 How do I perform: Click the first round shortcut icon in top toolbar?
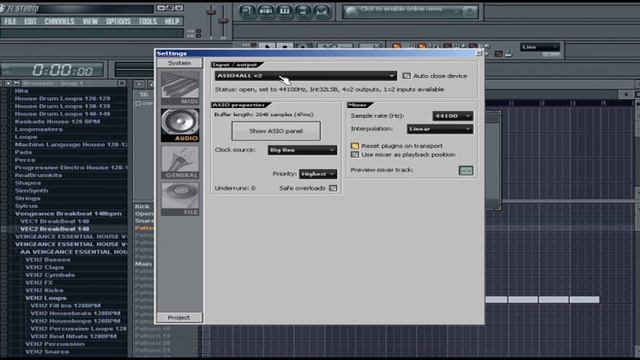coord(247,11)
